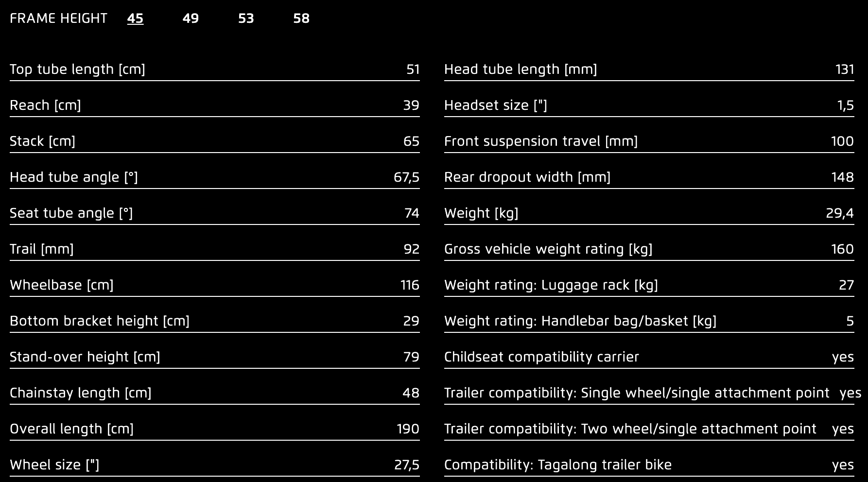Click the Head tube length value 131
The image size is (868, 482).
pos(845,69)
